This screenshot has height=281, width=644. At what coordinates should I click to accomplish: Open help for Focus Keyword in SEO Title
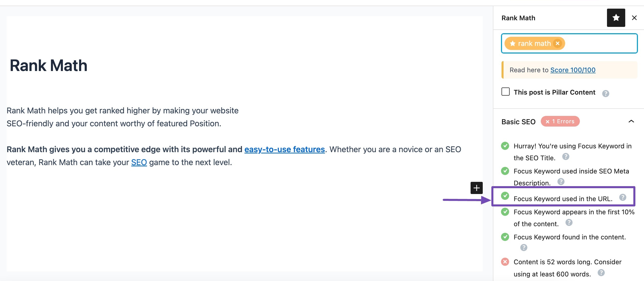(566, 157)
